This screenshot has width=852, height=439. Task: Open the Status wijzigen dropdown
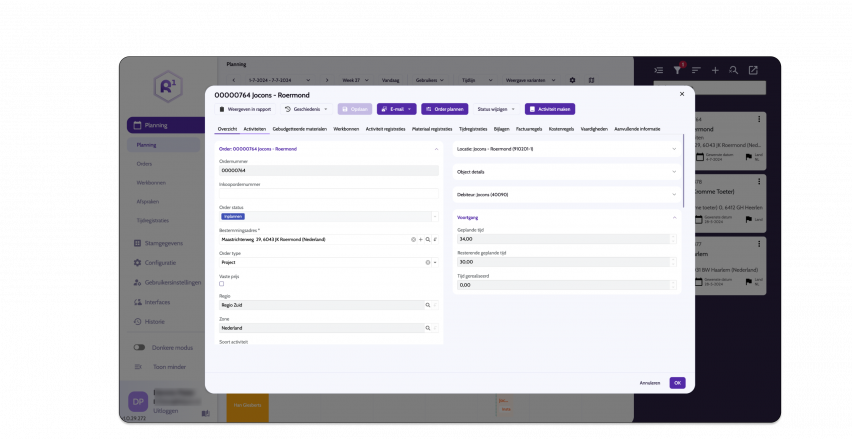[x=497, y=109]
